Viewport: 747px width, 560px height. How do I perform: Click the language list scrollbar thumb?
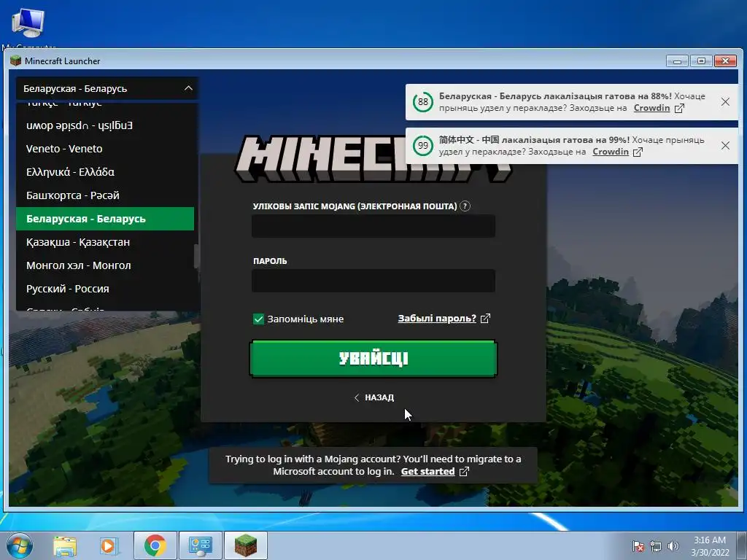tap(196, 256)
